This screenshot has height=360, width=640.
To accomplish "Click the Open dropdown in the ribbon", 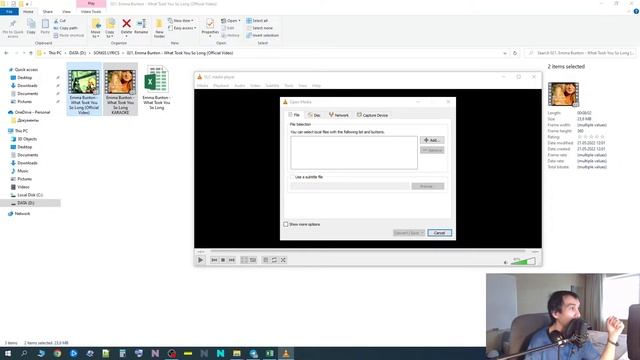I will pyautogui.click(x=231, y=20).
